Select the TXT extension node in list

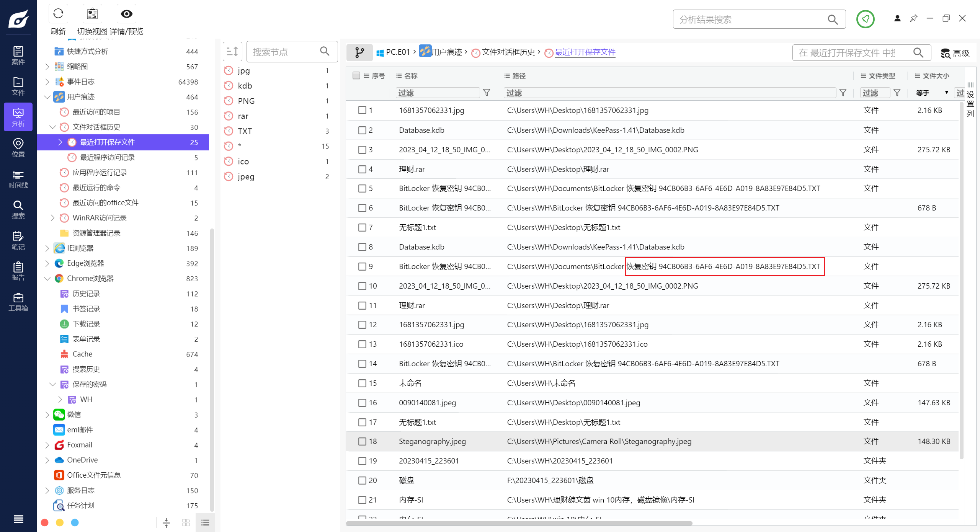(x=245, y=131)
